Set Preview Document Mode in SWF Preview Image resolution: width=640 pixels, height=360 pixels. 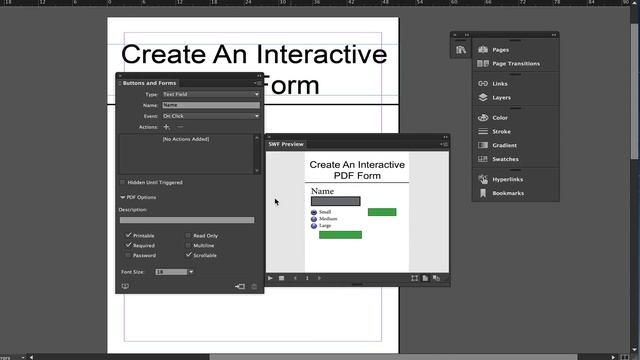[x=436, y=278]
